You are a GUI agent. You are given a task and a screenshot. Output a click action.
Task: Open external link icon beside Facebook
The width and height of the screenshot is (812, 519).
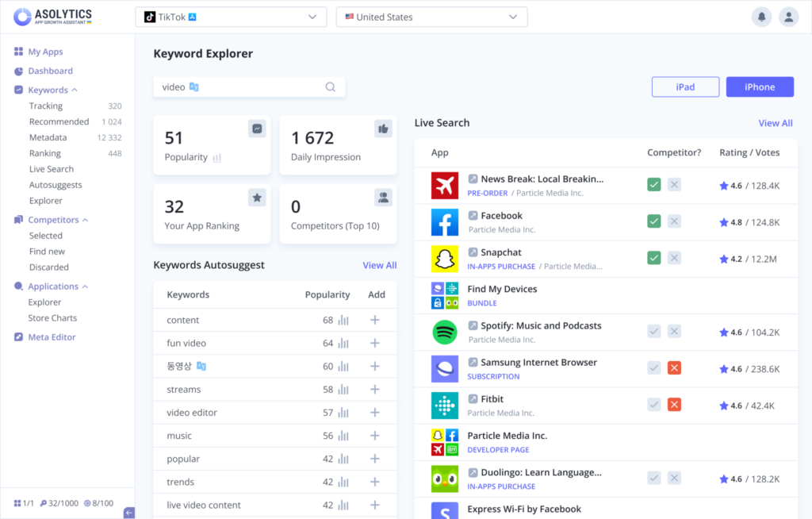473,215
